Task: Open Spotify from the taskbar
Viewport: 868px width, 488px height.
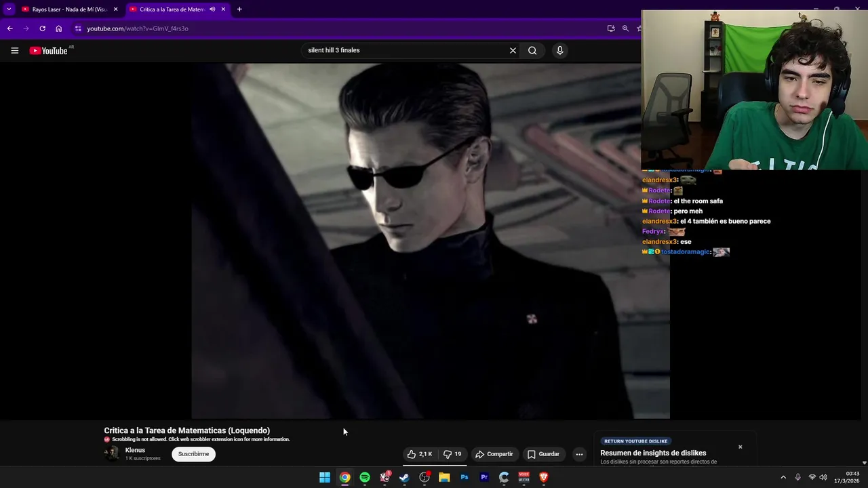Action: pos(365,477)
